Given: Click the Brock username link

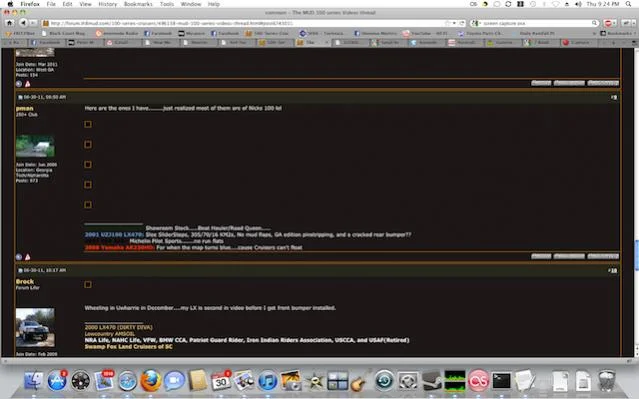Looking at the screenshot, I should 25,281.
